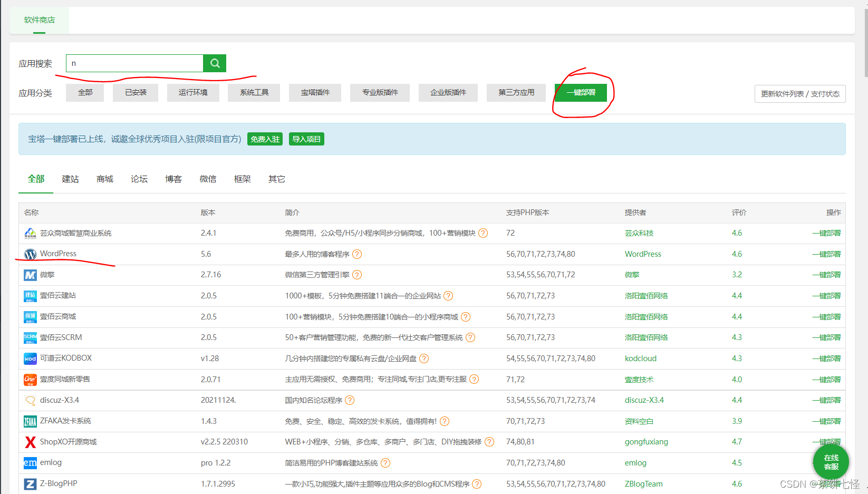Open the kodcloud provider link

click(x=641, y=359)
